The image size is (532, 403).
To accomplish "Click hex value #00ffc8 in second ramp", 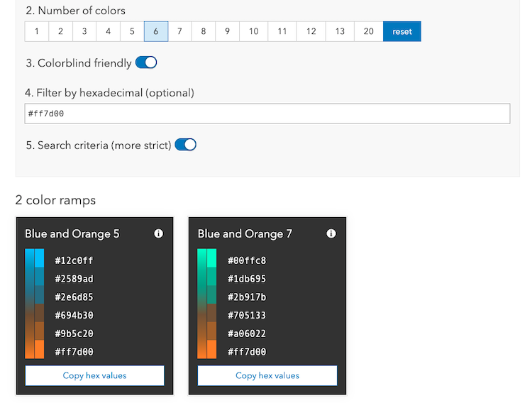I will click(x=247, y=260).
